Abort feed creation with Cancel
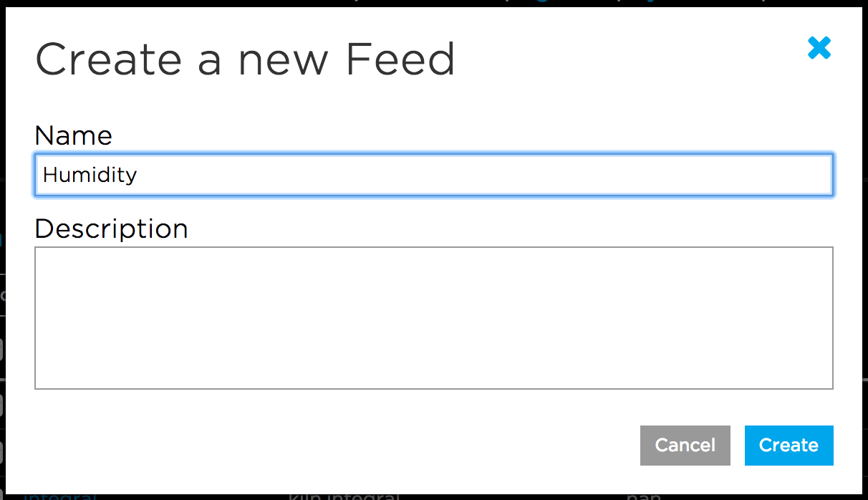This screenshot has width=868, height=500. [685, 445]
